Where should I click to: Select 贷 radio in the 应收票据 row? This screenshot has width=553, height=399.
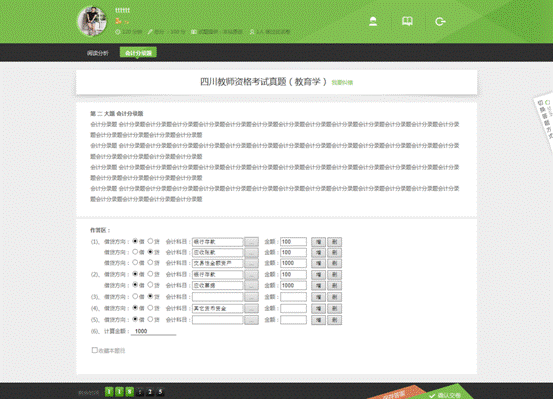click(150, 285)
